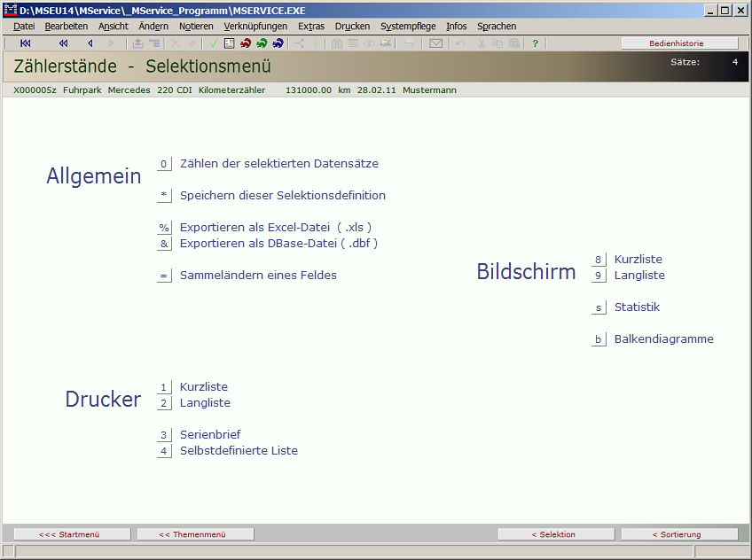
Task: Open the Verknüpfungen menu
Action: pyautogui.click(x=255, y=27)
